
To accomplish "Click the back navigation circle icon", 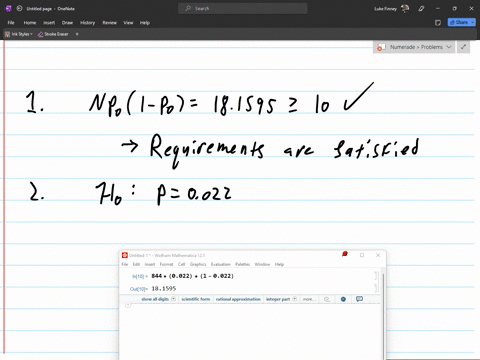I will (20, 8).
